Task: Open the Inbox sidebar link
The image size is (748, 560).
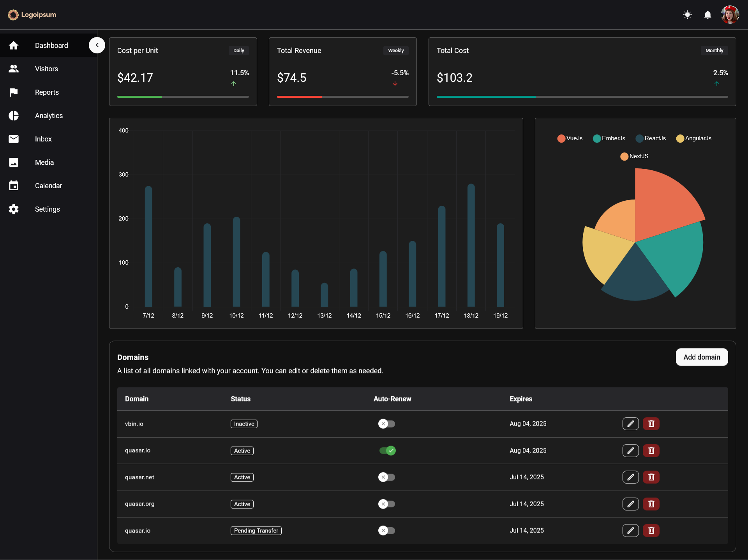Action: [x=43, y=139]
